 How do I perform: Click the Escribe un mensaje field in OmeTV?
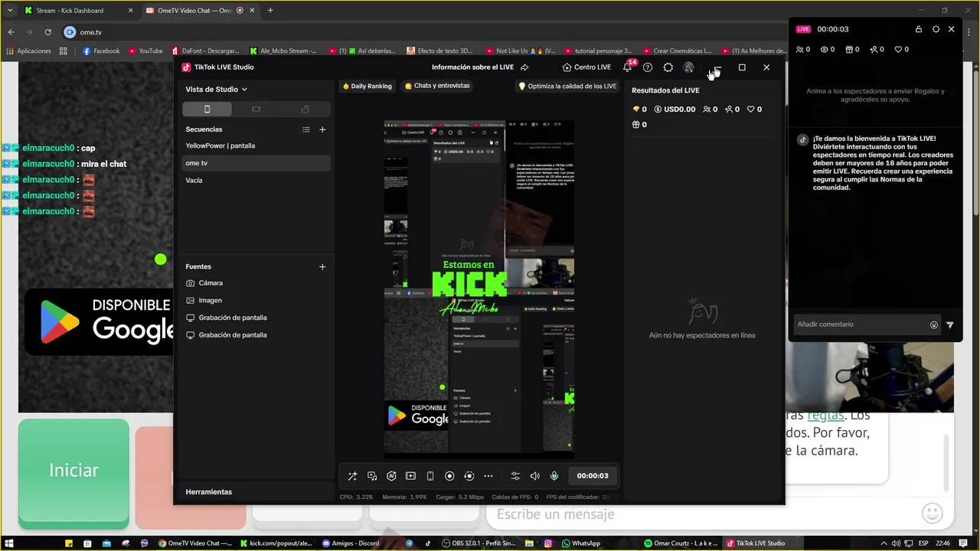point(697,514)
